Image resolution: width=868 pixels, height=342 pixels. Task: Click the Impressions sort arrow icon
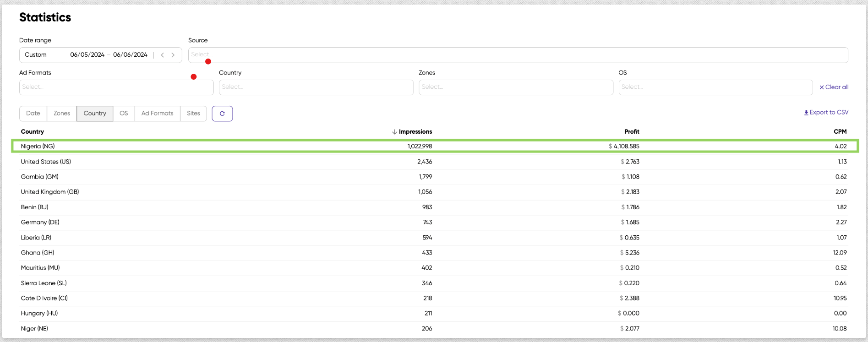pos(394,132)
